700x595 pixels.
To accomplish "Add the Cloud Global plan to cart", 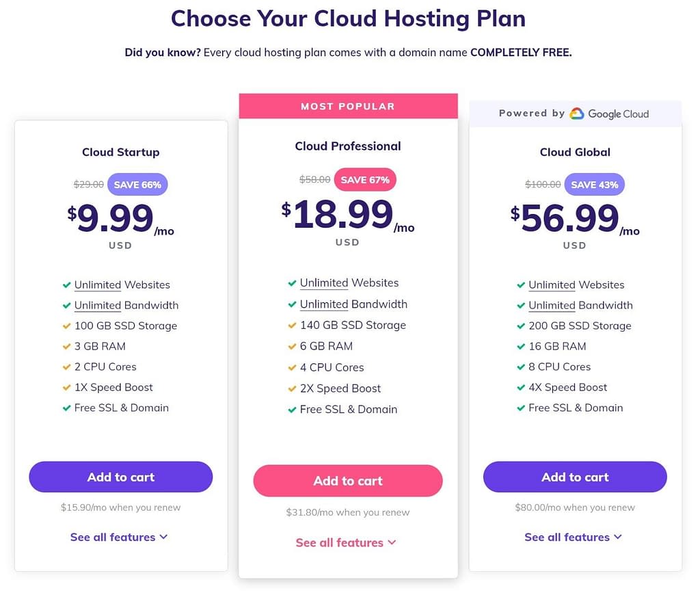I will (x=575, y=477).
